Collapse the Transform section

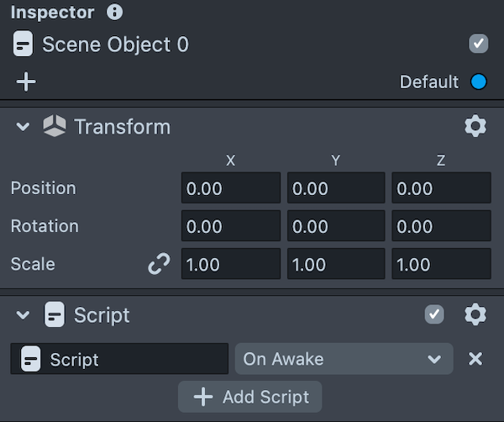coord(23,127)
